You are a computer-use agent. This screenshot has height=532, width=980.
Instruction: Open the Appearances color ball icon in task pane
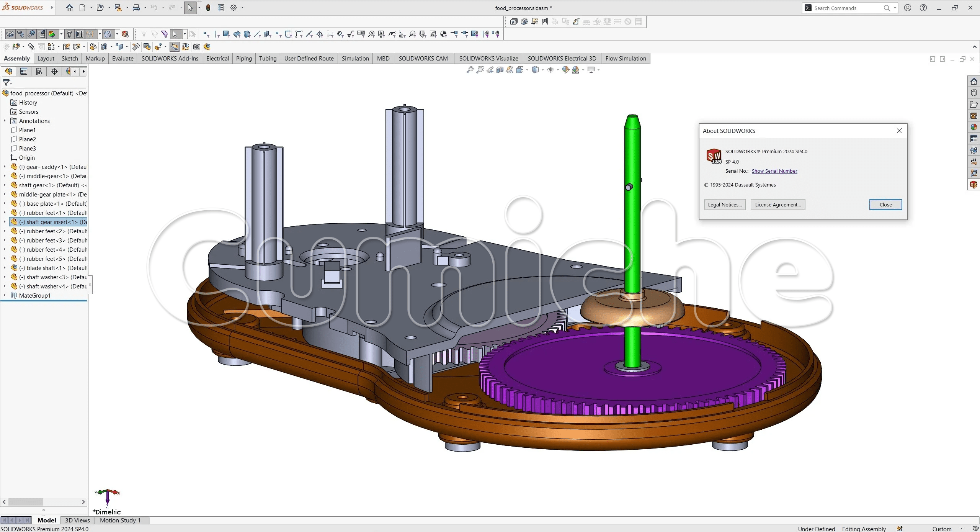[974, 127]
